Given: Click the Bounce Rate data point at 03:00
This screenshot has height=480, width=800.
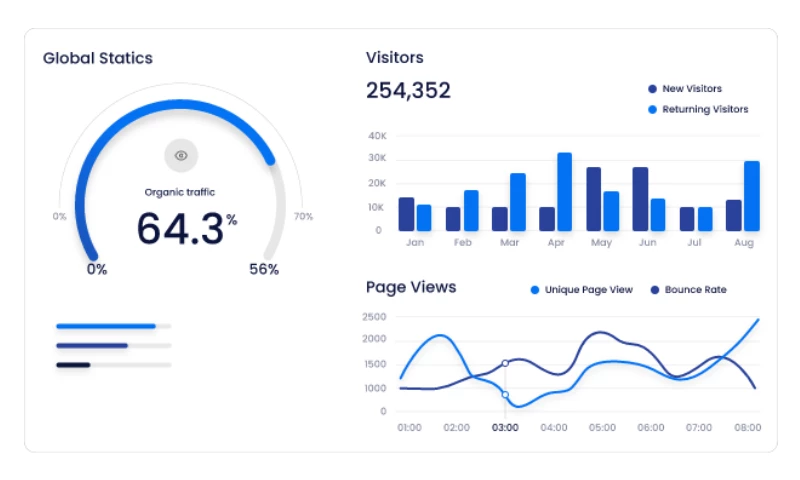Looking at the screenshot, I should click(505, 363).
